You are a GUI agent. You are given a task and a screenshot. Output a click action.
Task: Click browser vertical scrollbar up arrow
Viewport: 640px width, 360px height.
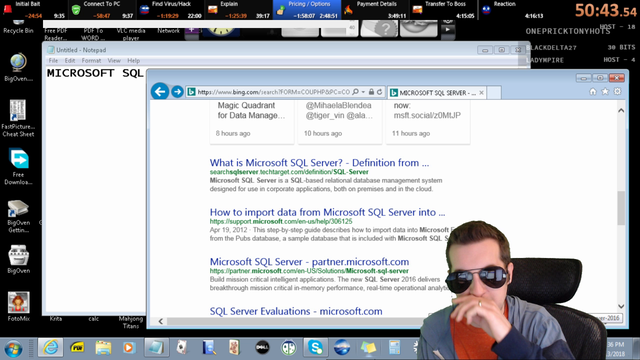621,110
